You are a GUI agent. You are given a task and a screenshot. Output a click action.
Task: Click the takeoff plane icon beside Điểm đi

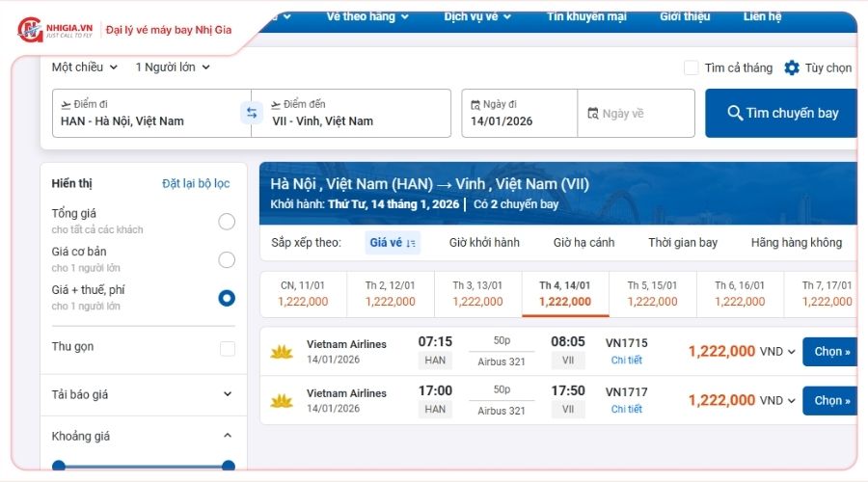66,104
